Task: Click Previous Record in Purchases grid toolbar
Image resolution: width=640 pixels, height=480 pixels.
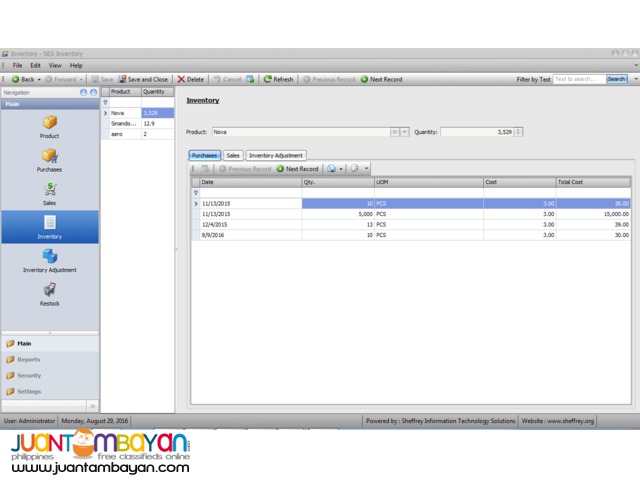Action: tap(245, 169)
